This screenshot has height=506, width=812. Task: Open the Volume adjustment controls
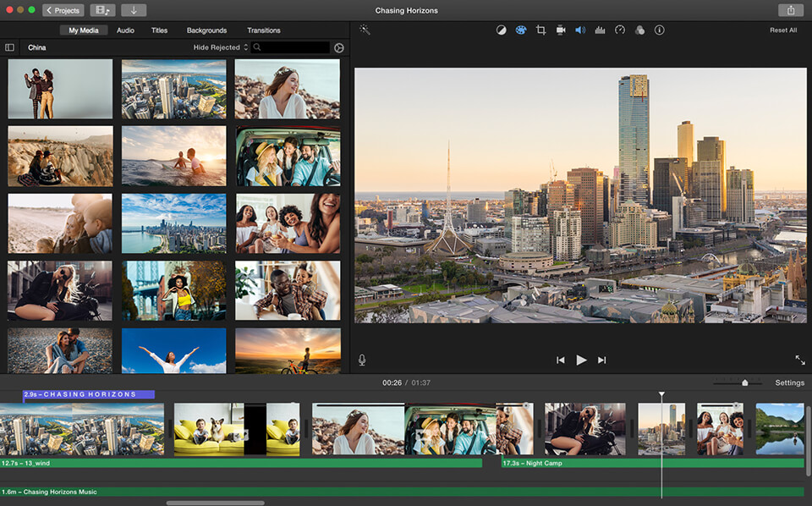(579, 30)
